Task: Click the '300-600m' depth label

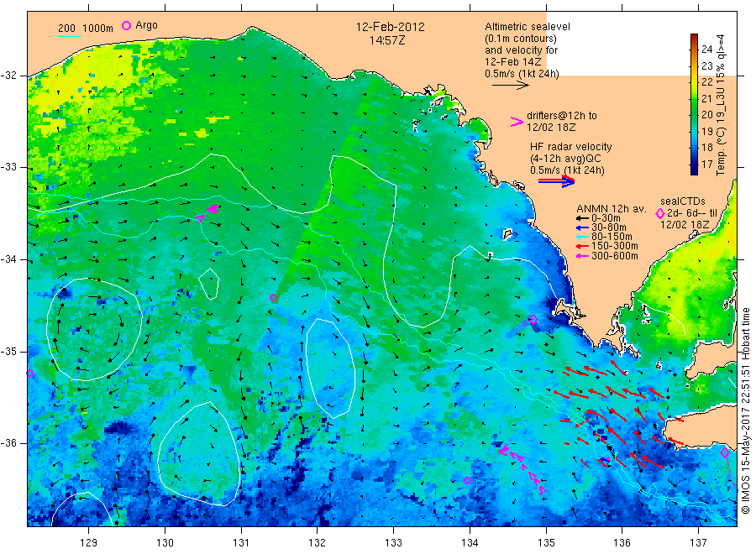Action: click(615, 256)
